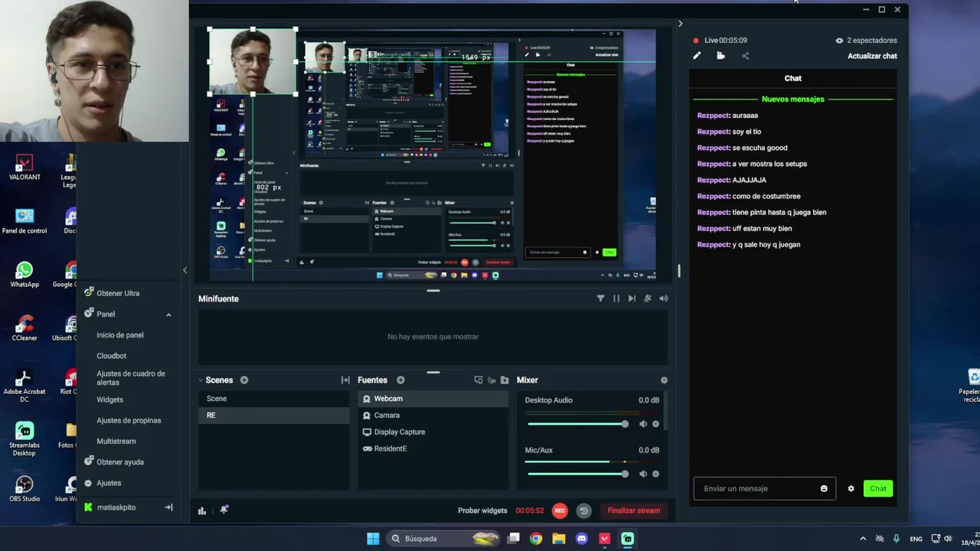This screenshot has height=551, width=980.
Task: Click the camera clip icon in chat header
Action: (x=720, y=56)
